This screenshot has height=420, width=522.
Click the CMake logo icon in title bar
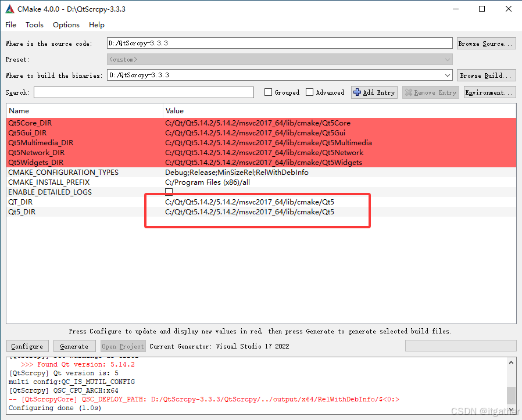(10, 9)
